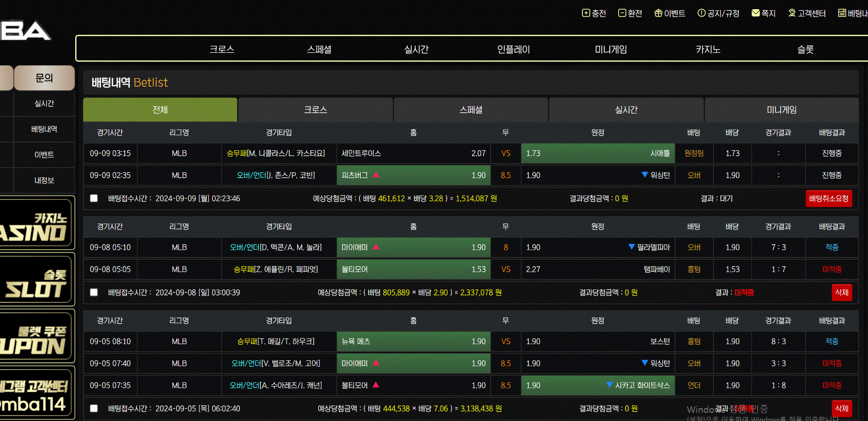The image size is (868, 421).
Task: Check the 09-09 02:23:46 bet checkbox
Action: 94,198
